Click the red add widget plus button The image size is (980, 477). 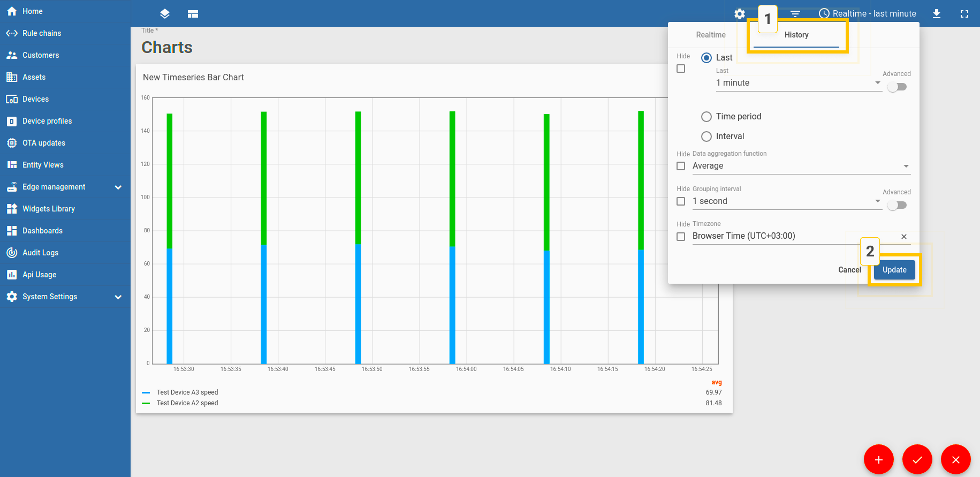coord(879,459)
